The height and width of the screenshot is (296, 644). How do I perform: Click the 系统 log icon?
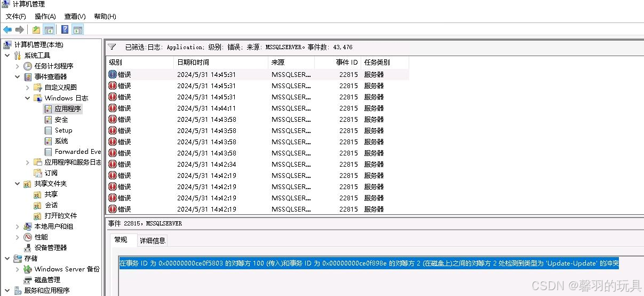click(49, 141)
